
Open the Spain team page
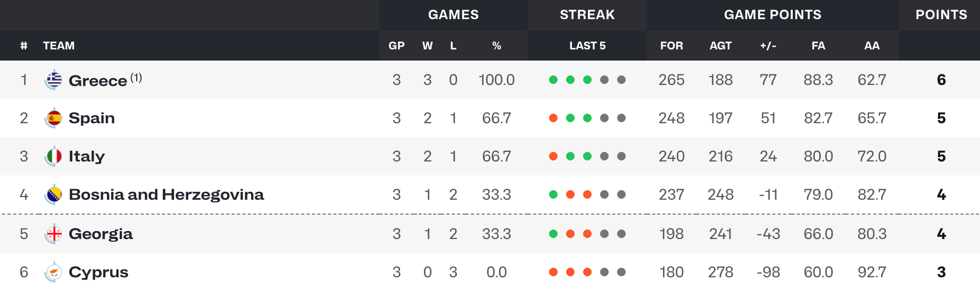pos(92,118)
